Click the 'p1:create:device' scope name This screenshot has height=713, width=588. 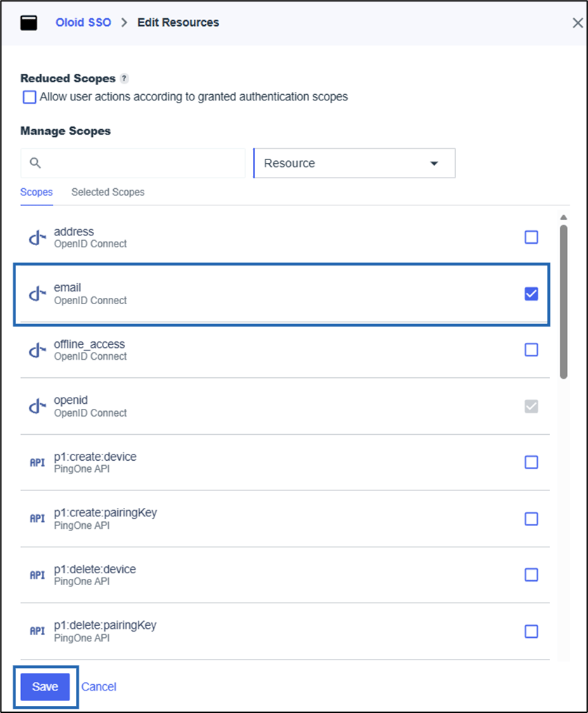tap(95, 457)
